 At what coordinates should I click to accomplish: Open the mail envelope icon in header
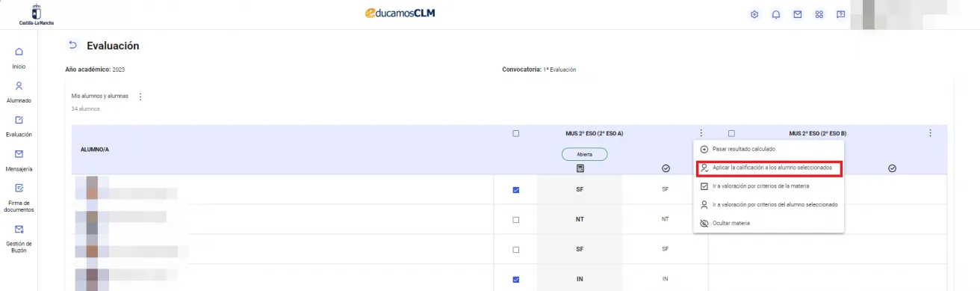pos(798,14)
